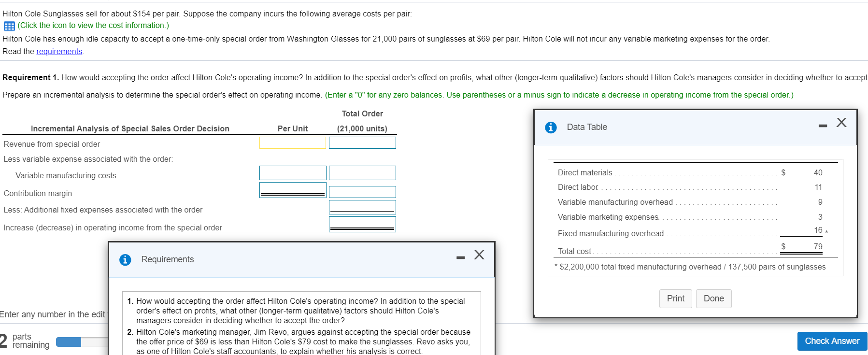Click the Revenue per unit input field
Image resolution: width=868 pixels, height=355 pixels.
click(293, 142)
